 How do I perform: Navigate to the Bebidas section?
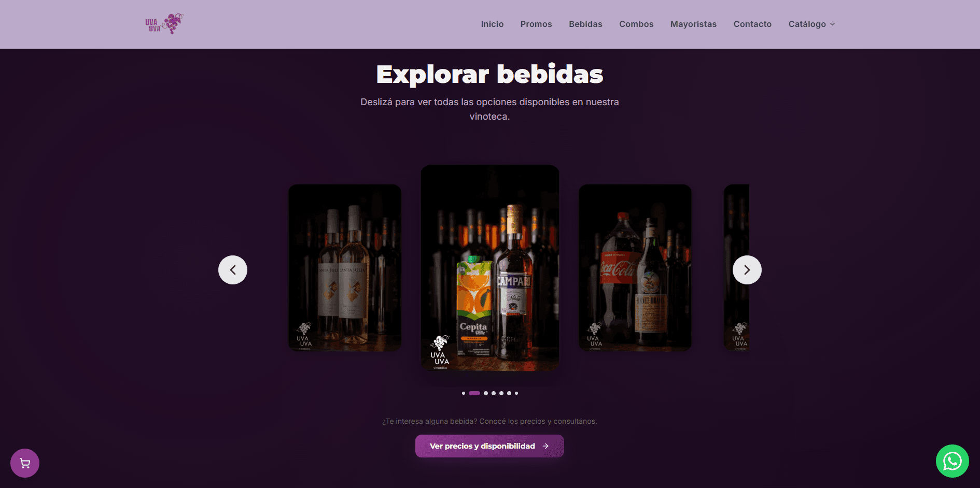point(585,24)
